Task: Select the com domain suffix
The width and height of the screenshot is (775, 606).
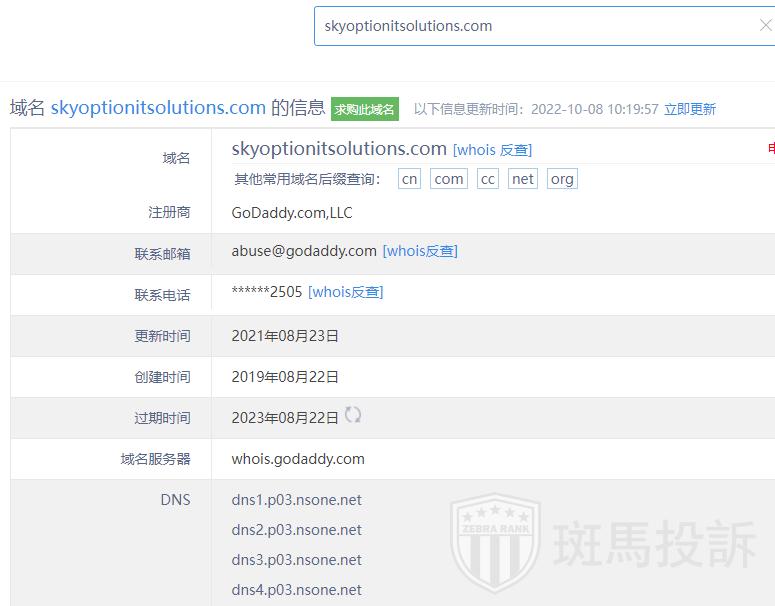Action: pyautogui.click(x=449, y=179)
